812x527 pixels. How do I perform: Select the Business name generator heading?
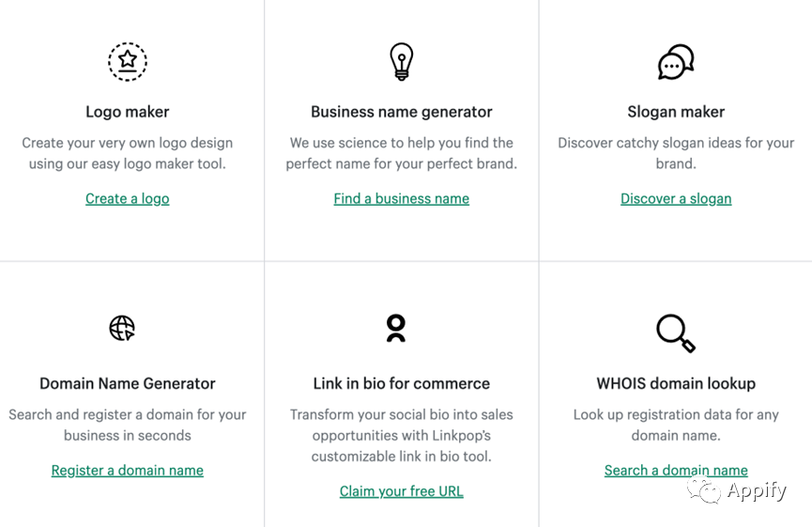(402, 112)
